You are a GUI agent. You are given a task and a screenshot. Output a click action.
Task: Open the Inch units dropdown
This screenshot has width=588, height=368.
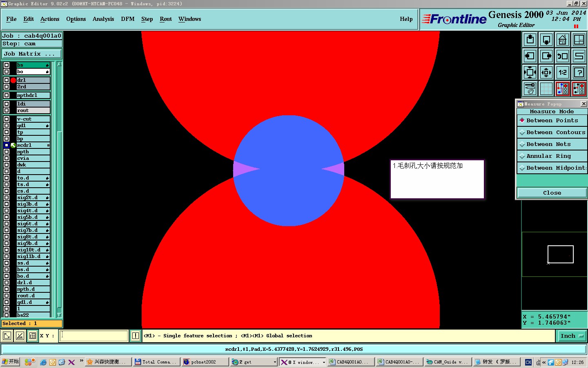point(572,336)
